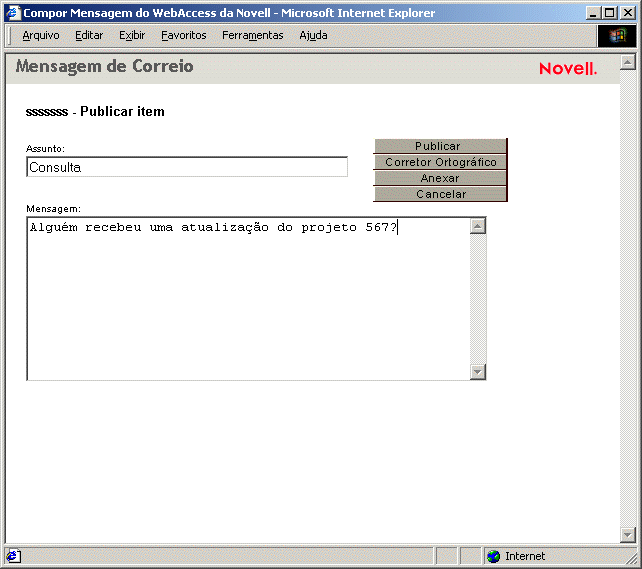Run the Corretor Ortográfico spell checker
642x569 pixels.
[441, 162]
